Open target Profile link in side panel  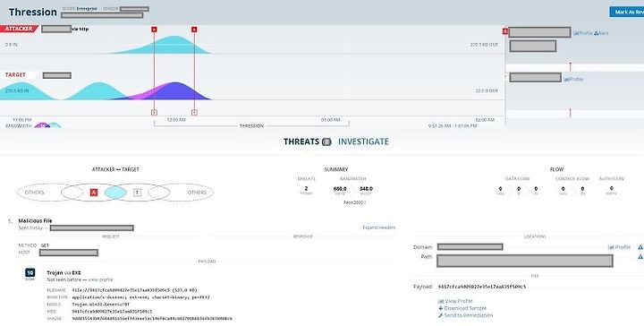573,79
